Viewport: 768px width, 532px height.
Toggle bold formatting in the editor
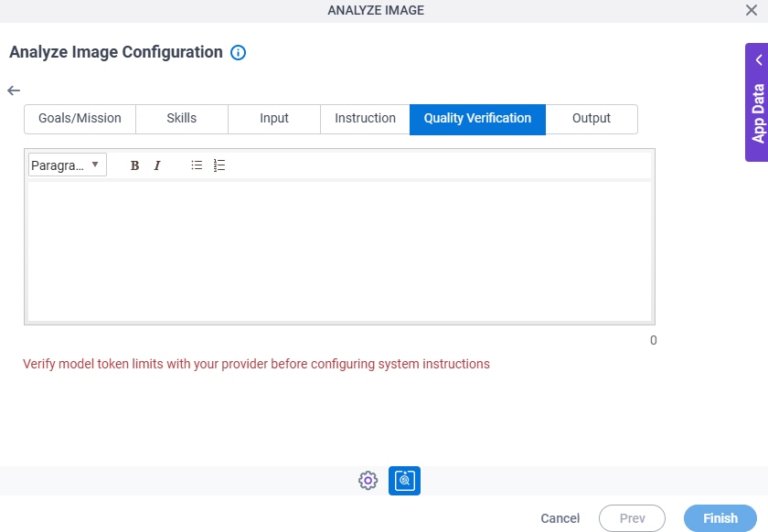[x=134, y=165]
